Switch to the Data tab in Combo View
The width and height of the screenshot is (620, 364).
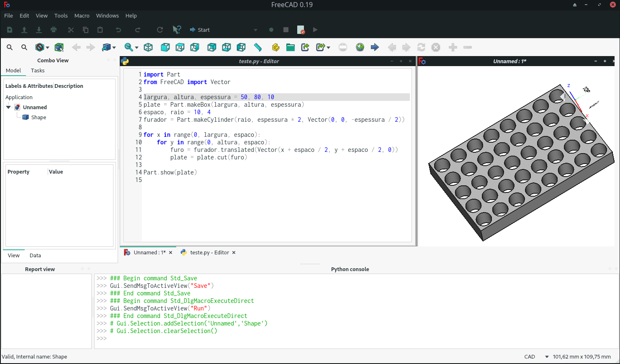35,255
